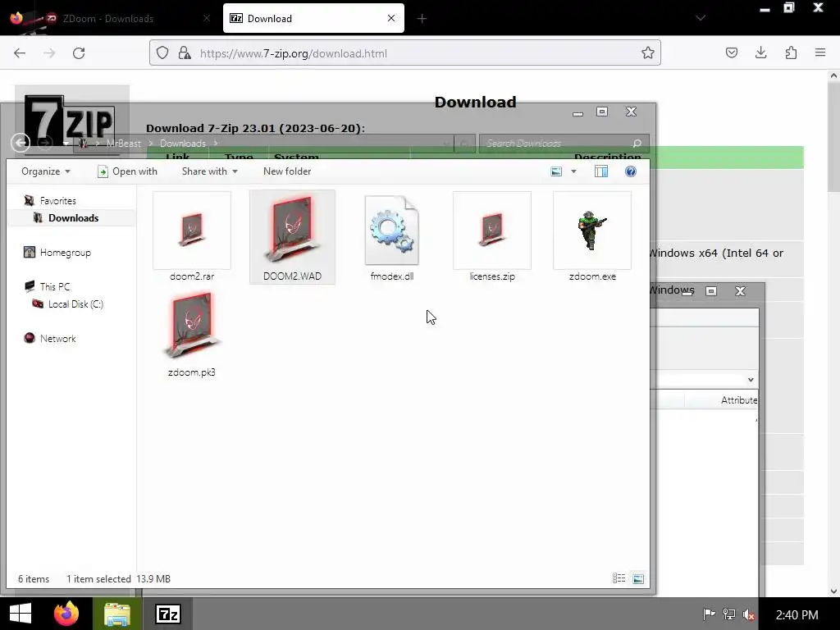Image resolution: width=840 pixels, height=630 pixels.
Task: Go back in Firefox browser
Action: click(x=20, y=53)
